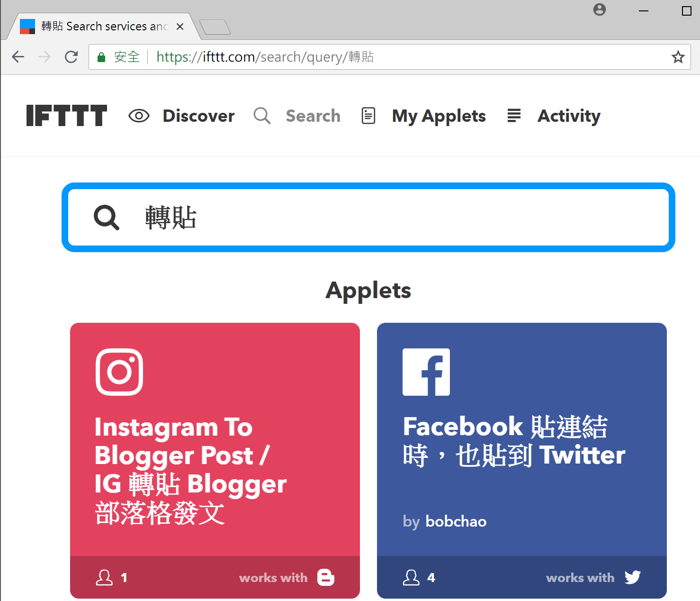Click the Search magnifier icon in nav

pos(262,116)
